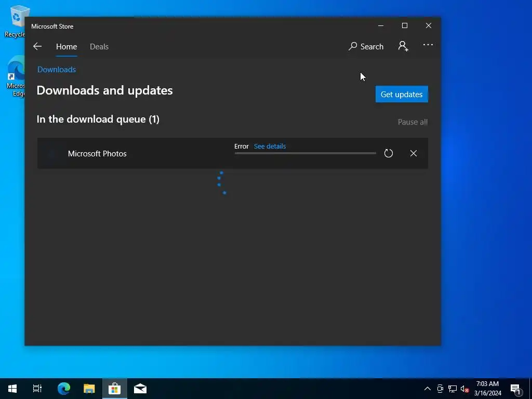Open See details for Microsoft Photos error

[270, 146]
